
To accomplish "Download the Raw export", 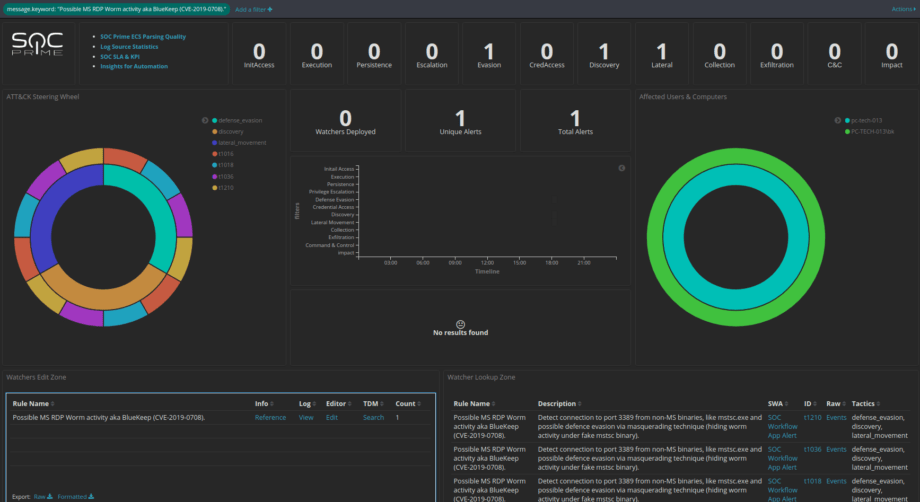I will (x=42, y=495).
